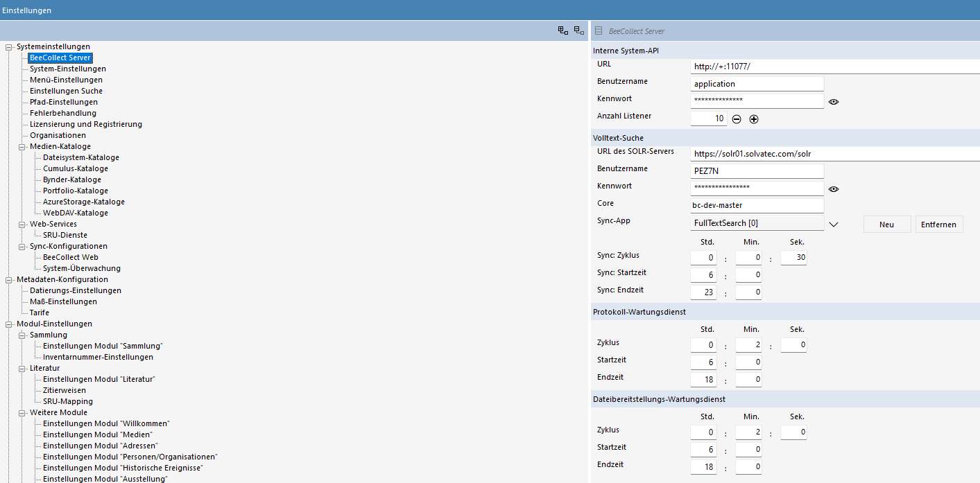Screen dimensions: 980x483
Task: Click the expand all tree nodes icon
Action: click(563, 30)
